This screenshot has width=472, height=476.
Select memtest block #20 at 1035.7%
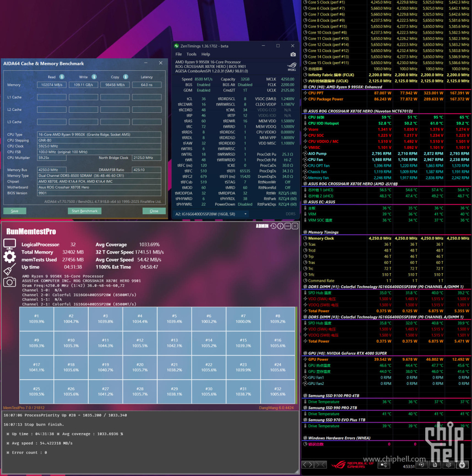(140, 367)
